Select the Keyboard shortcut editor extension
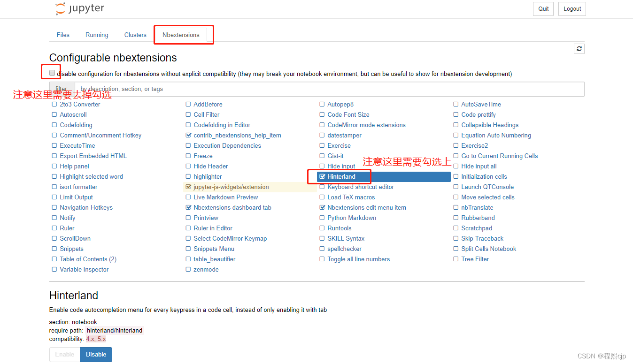 [x=361, y=187]
